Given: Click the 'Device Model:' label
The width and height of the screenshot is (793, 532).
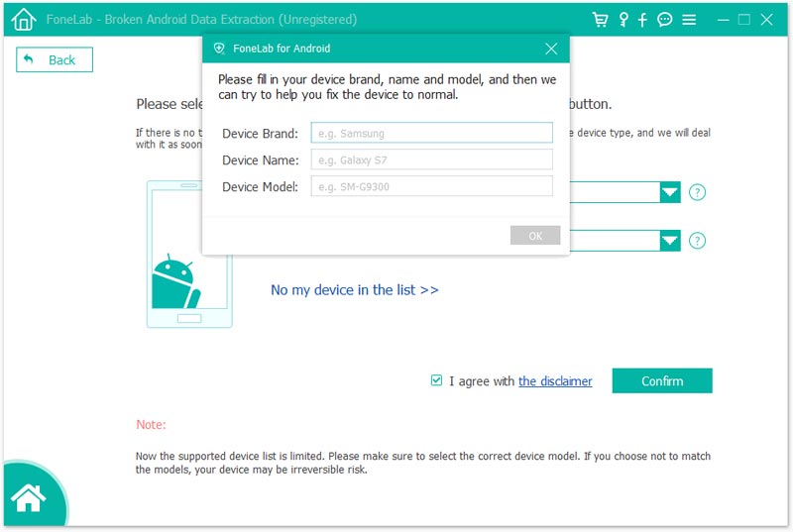Looking at the screenshot, I should point(260,187).
